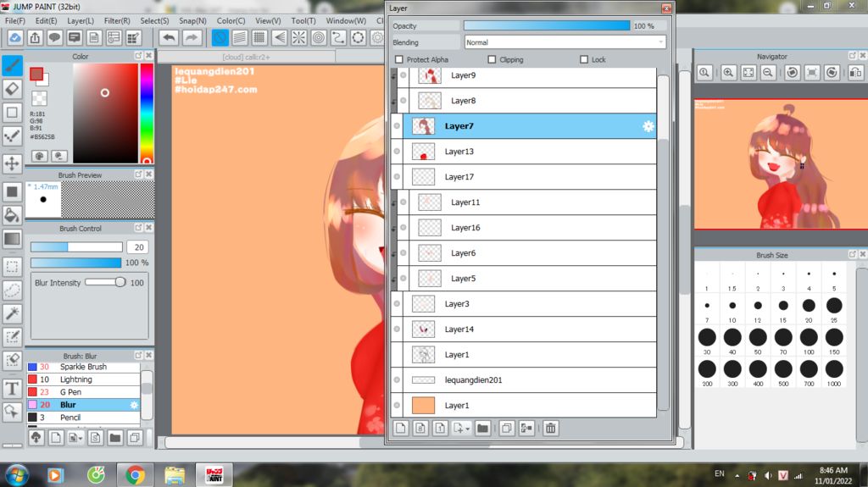Open Layer7 settings gear
Viewport: 868px width, 487px height.
648,126
